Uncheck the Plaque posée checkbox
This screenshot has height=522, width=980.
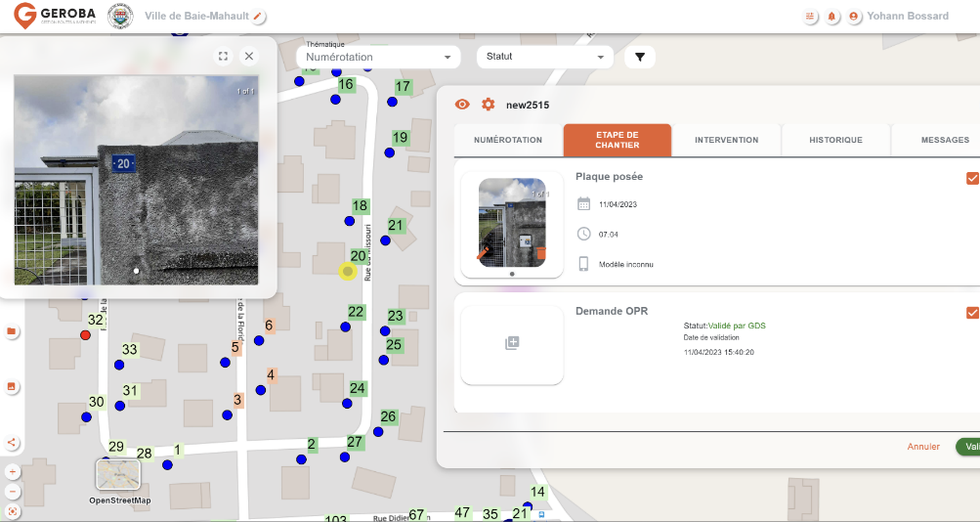click(971, 178)
